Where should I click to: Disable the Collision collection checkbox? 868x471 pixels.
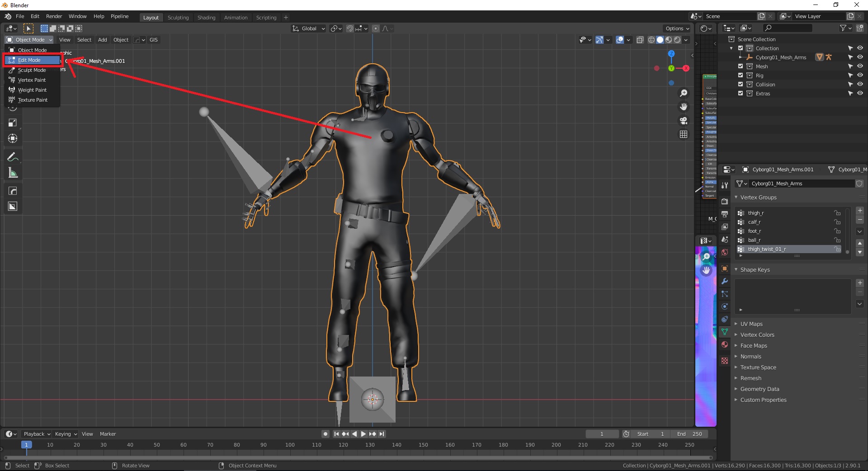coord(741,85)
